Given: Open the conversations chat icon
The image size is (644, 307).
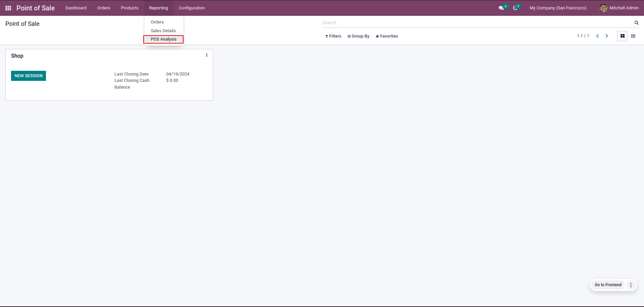Looking at the screenshot, I should pyautogui.click(x=501, y=8).
